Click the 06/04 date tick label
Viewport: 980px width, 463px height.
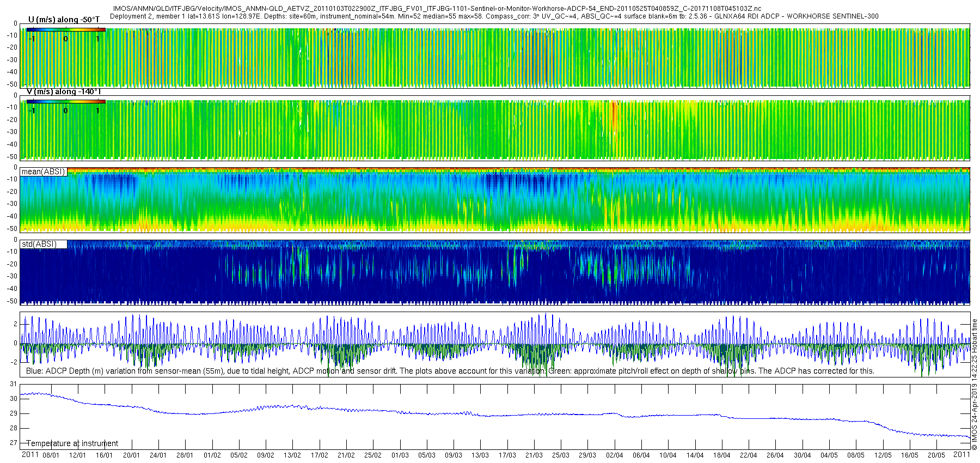click(641, 455)
